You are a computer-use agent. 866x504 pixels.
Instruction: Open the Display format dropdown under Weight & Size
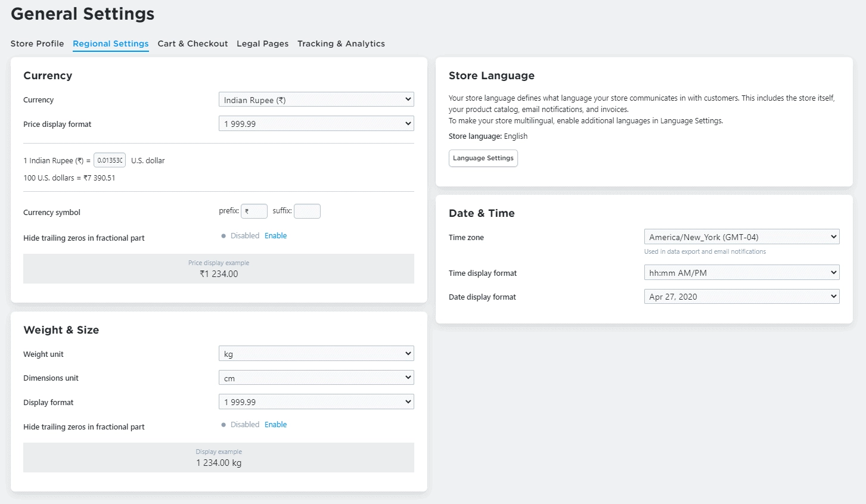point(316,402)
